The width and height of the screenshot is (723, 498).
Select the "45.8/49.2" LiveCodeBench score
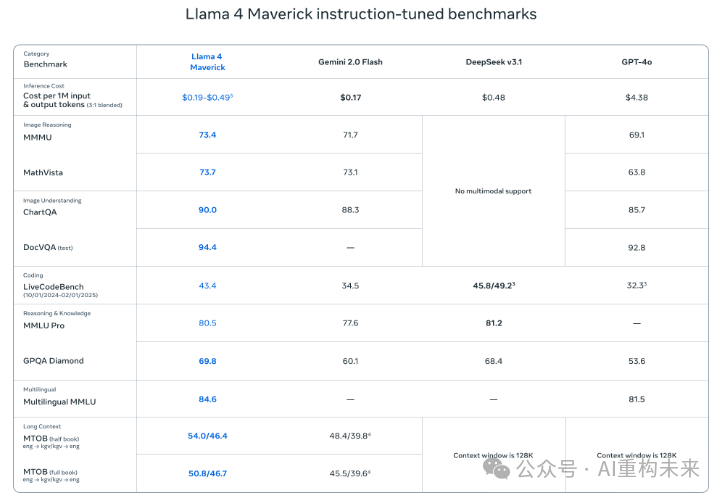coord(494,285)
